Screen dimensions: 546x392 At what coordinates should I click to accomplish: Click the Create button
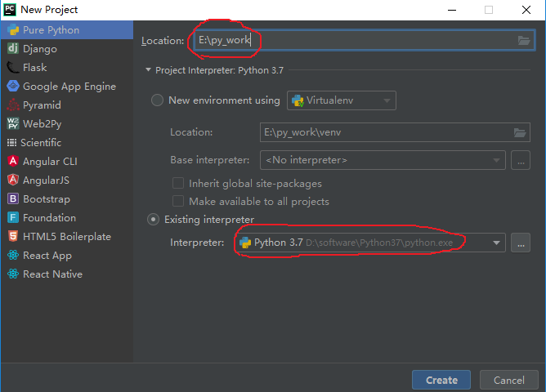point(441,380)
